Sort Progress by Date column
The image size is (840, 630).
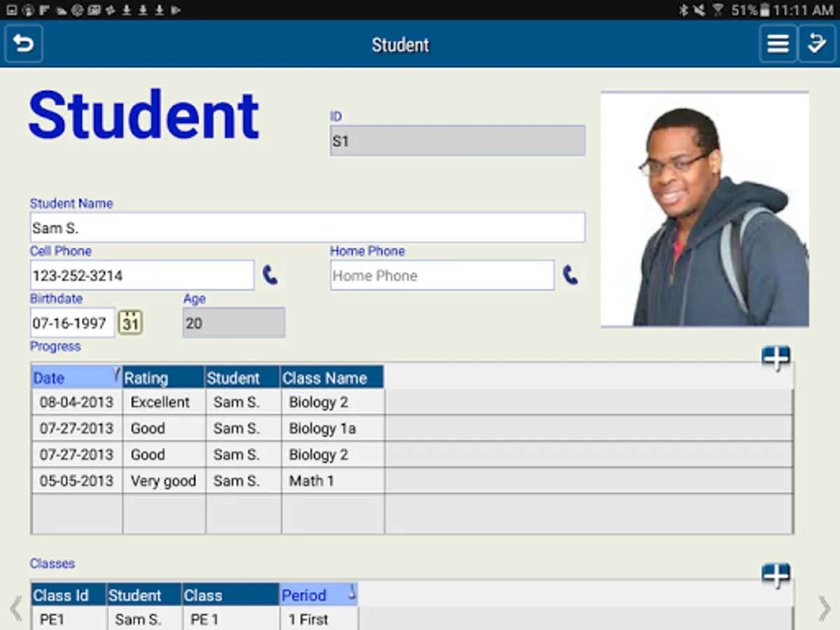pyautogui.click(x=77, y=377)
